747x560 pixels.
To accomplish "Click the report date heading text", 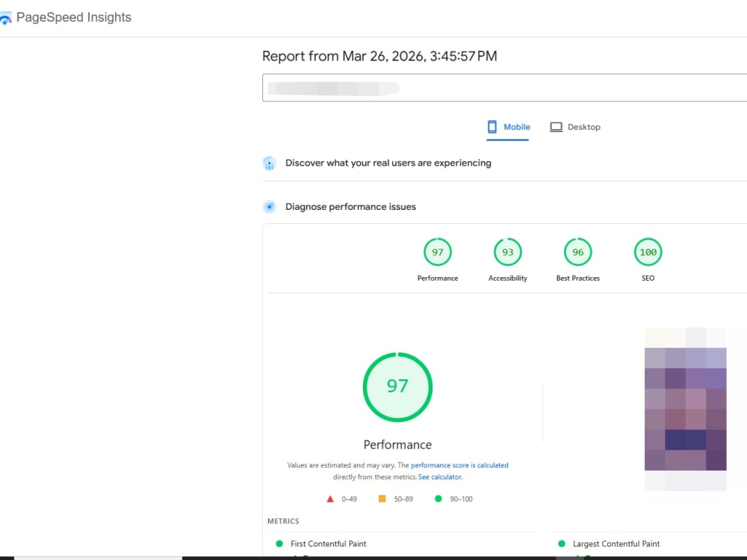I will (379, 56).
